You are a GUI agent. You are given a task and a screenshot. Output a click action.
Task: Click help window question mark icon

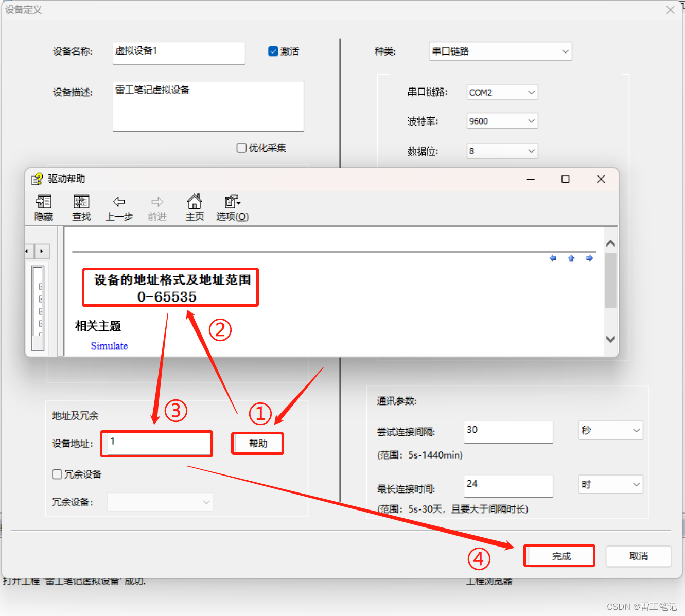coord(37,179)
